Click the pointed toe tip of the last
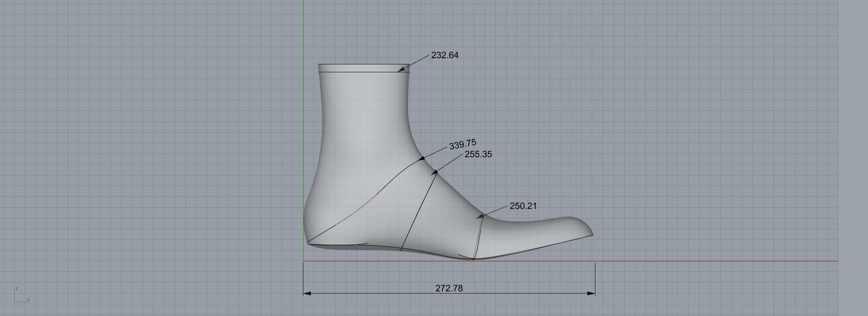This screenshot has width=868, height=316. (591, 233)
